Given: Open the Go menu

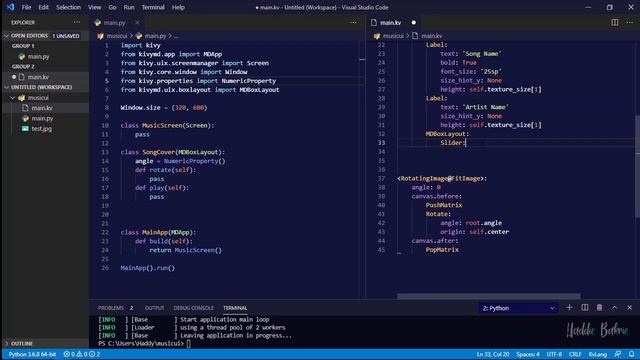Looking at the screenshot, I should pos(112,7).
